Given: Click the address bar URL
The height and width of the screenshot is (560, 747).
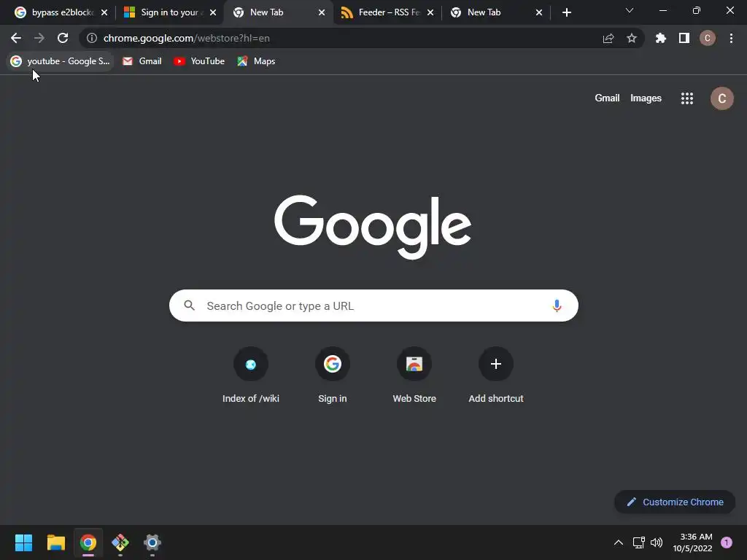Looking at the screenshot, I should click(x=186, y=38).
